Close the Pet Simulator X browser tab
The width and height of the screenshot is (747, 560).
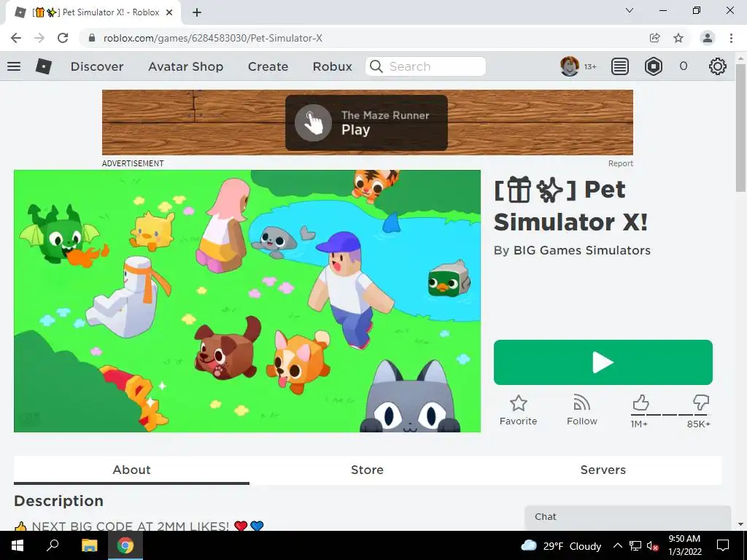pos(169,12)
